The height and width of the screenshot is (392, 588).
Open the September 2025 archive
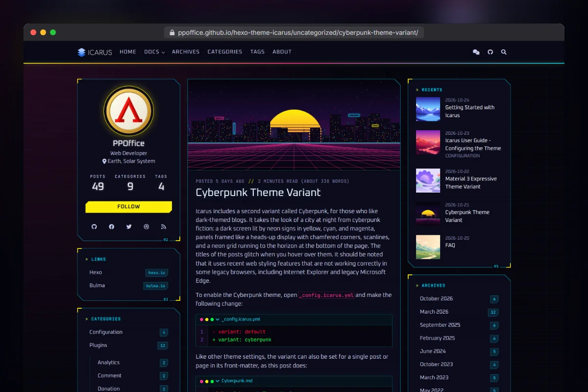coord(459,325)
